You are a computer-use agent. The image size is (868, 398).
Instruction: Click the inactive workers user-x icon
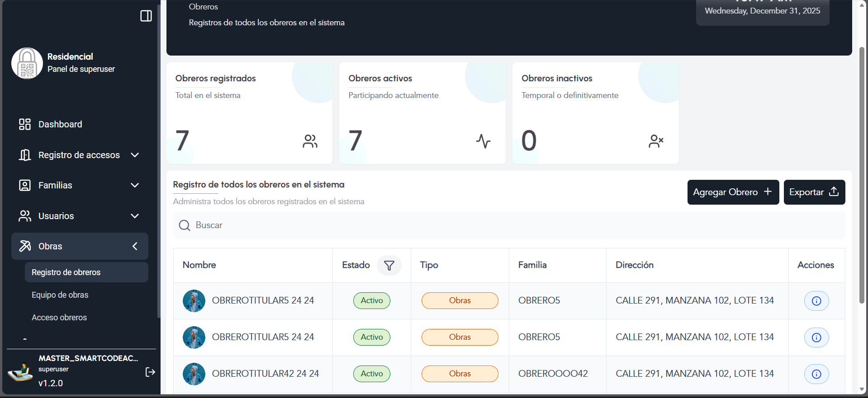click(x=655, y=141)
